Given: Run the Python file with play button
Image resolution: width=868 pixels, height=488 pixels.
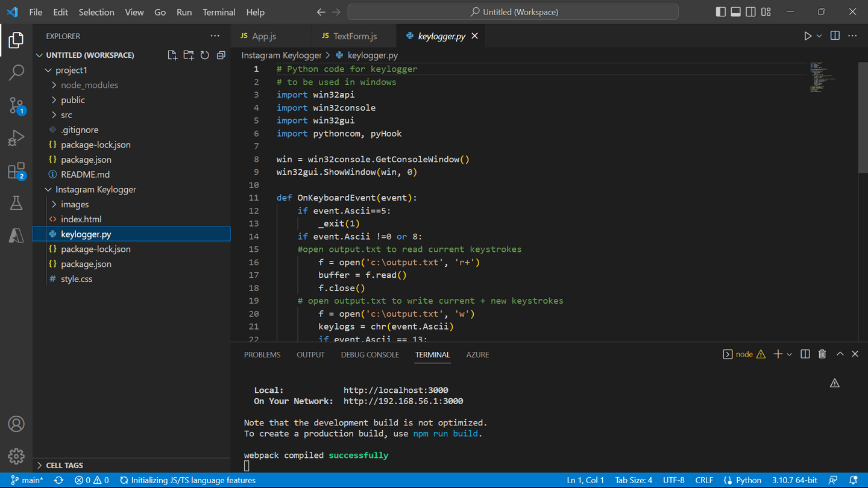Looking at the screenshot, I should pos(808,36).
